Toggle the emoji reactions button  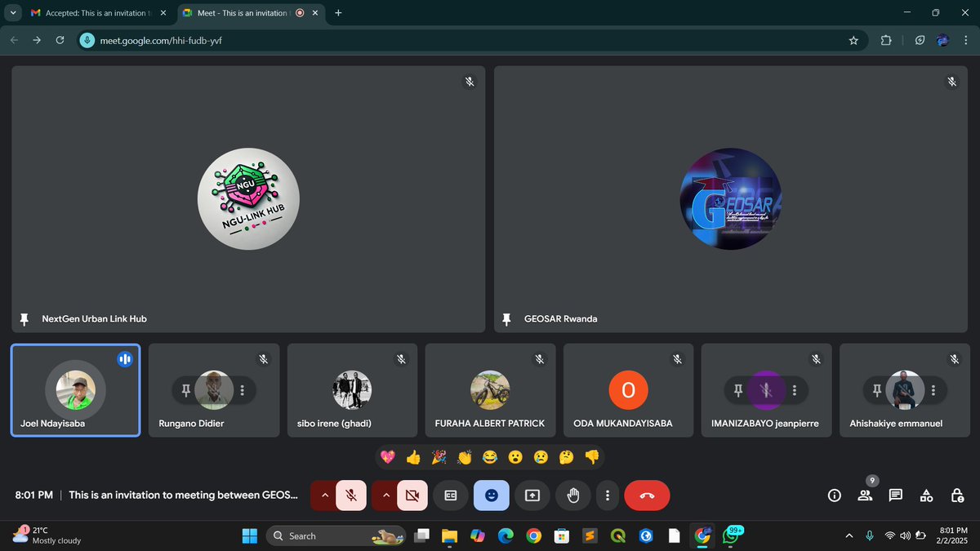(x=492, y=495)
